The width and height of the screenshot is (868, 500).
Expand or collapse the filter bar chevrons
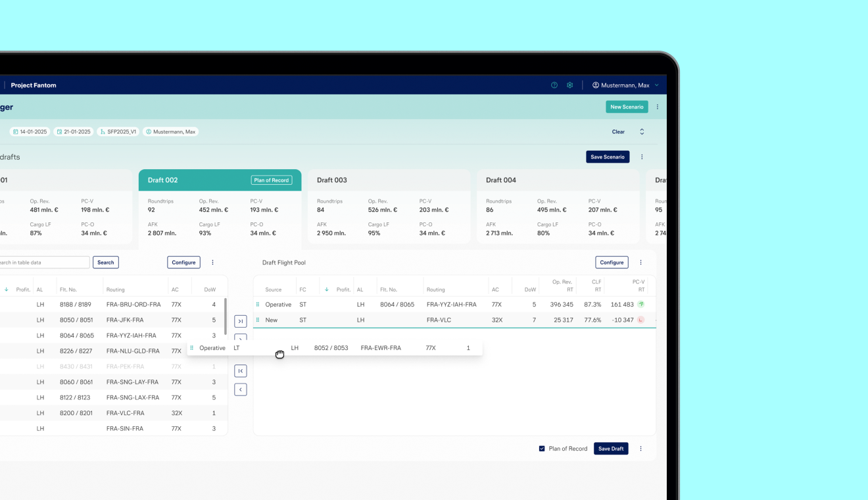tap(642, 132)
